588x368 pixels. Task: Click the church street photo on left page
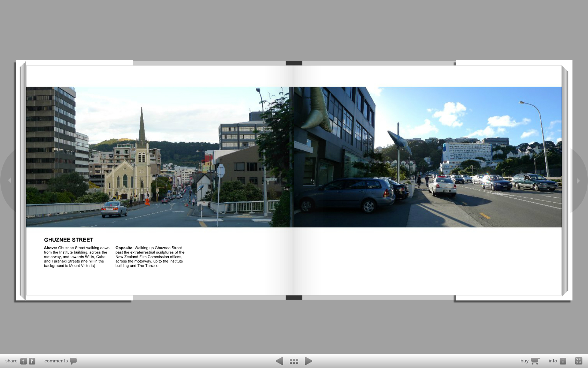157,157
